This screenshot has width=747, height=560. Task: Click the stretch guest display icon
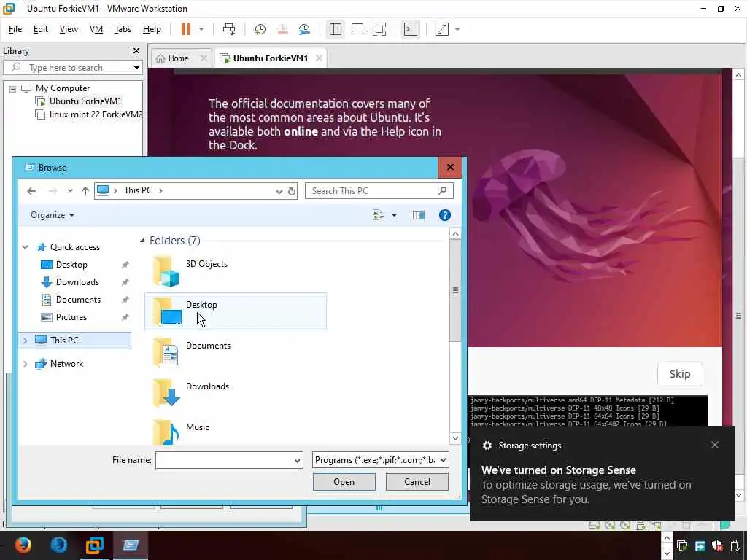(x=442, y=29)
